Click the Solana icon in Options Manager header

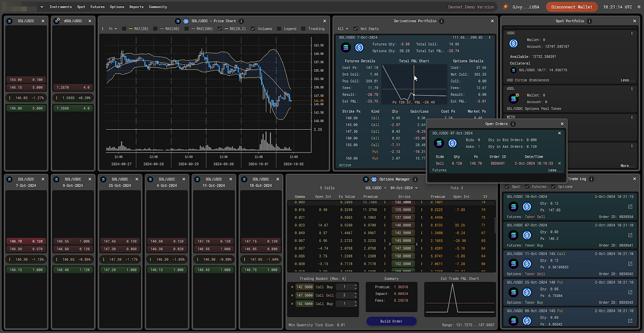tap(365, 179)
